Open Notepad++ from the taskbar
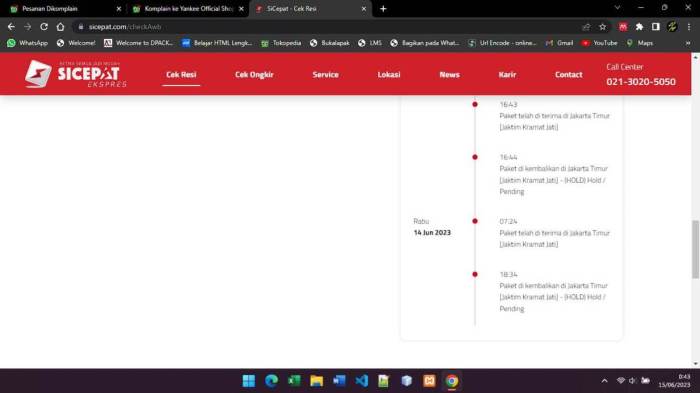This screenshot has height=393, width=700. coord(384,381)
